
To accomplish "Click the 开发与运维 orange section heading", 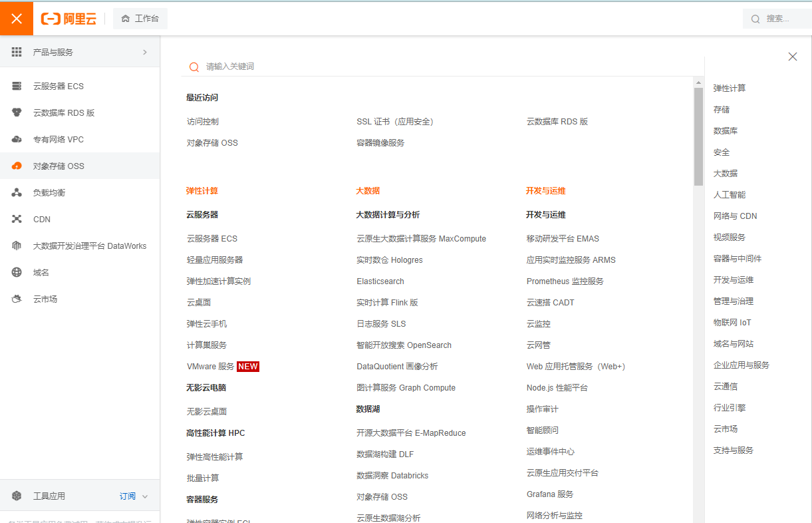I will (x=545, y=190).
